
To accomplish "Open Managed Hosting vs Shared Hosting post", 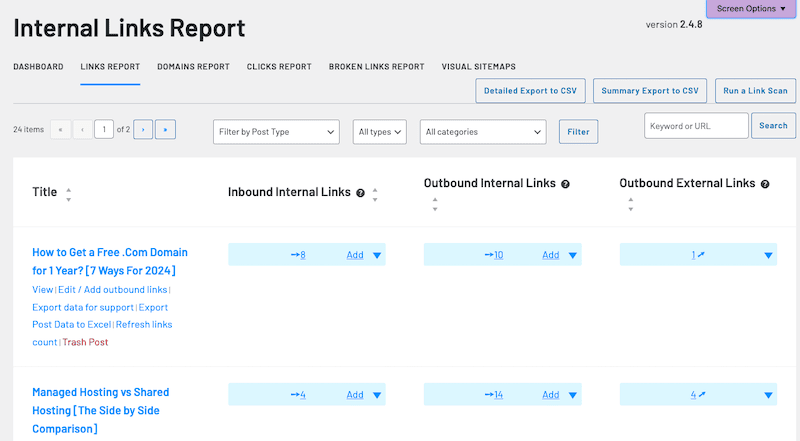I will click(101, 410).
